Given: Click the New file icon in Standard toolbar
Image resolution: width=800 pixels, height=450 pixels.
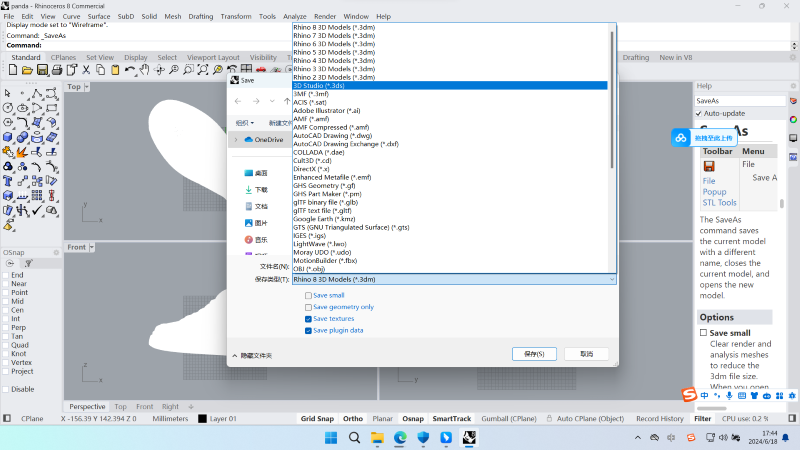Looking at the screenshot, I should pyautogui.click(x=13, y=70).
